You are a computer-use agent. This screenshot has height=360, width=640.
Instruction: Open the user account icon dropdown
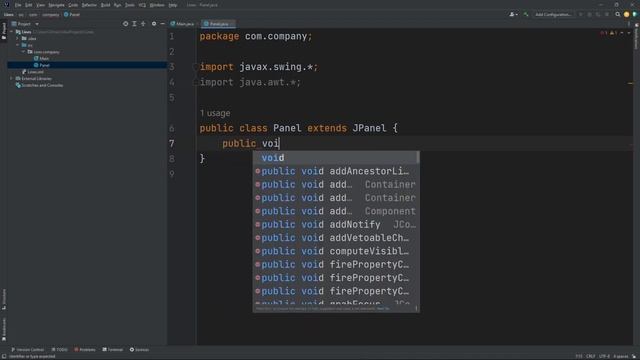[x=513, y=15]
